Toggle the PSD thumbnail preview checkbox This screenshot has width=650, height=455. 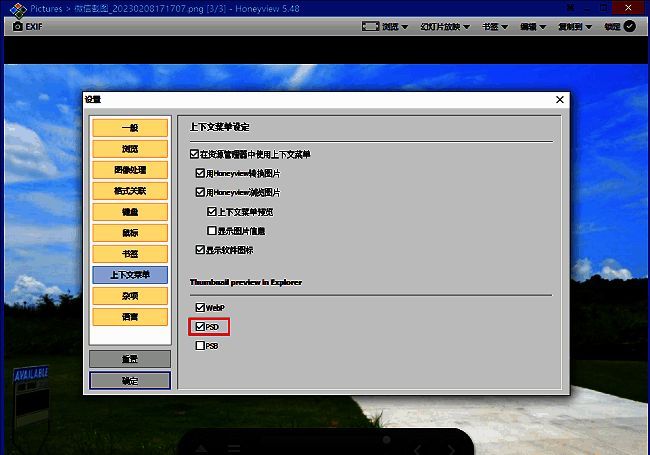[x=200, y=327]
